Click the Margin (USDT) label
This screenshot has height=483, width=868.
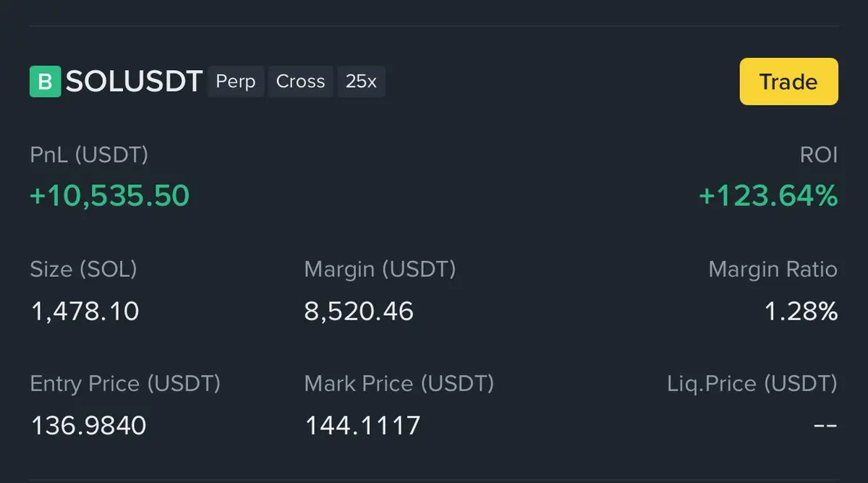point(380,269)
